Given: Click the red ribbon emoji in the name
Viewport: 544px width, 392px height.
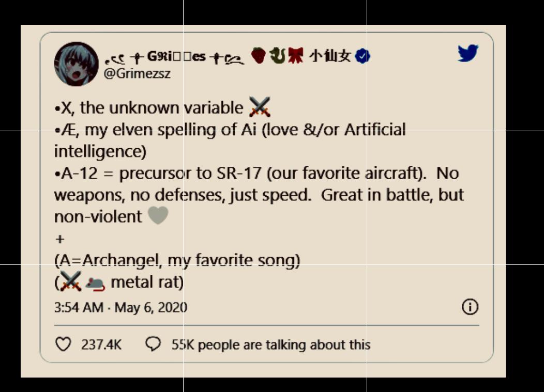Looking at the screenshot, I should (296, 55).
